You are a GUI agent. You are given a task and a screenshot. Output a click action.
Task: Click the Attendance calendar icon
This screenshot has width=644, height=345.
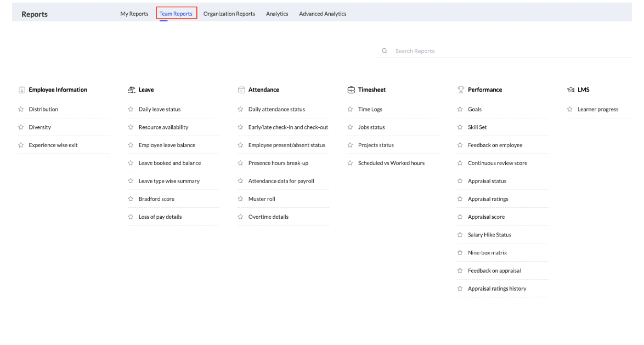point(240,89)
